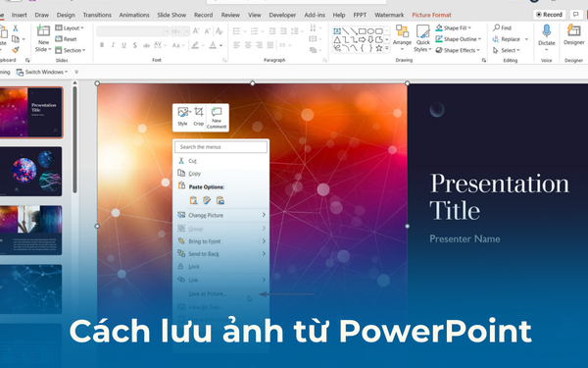Click the numbered list icon
This screenshot has height=368, width=588.
[x=254, y=31]
